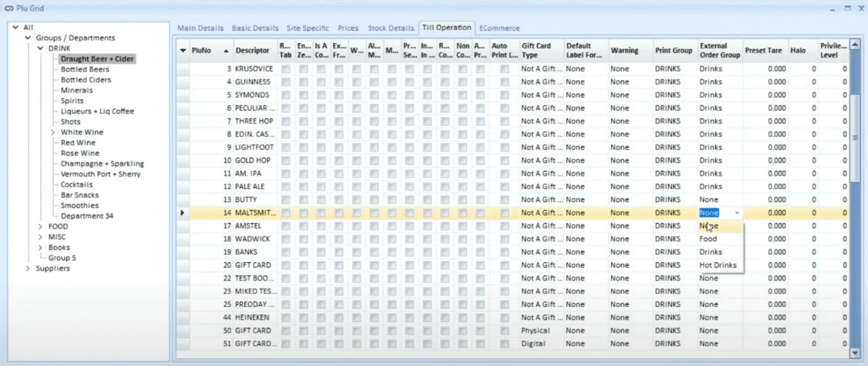Tick the first checkbox in KRUSOVICE row
Image resolution: width=868 pixels, height=366 pixels.
pos(286,69)
